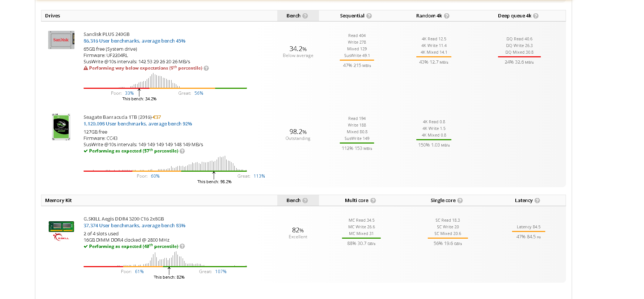The height and width of the screenshot is (299, 644).
Task: Click the red warning icon for Sandisk performance
Action: click(86, 68)
